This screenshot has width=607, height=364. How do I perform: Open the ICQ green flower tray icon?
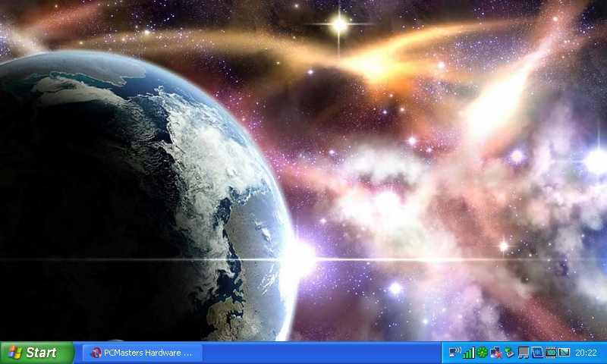coord(483,353)
